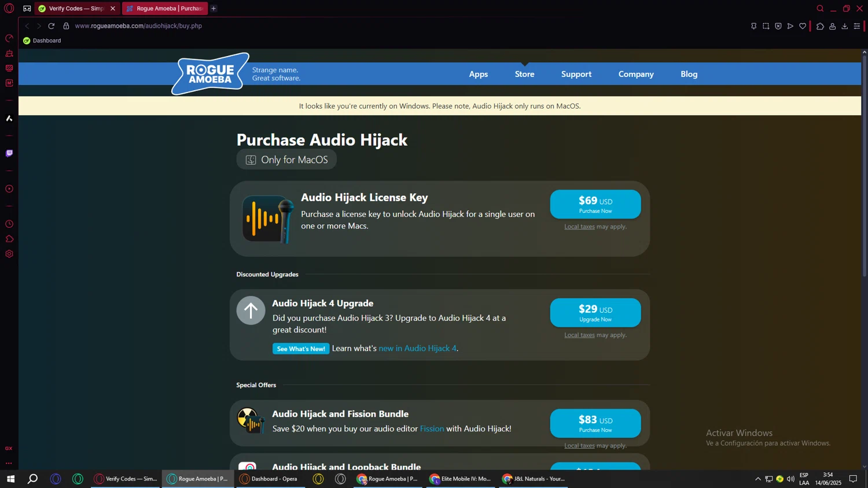Switch to Dashboard - Opera taskbar window
Image resolution: width=868 pixels, height=488 pixels.
click(x=270, y=479)
